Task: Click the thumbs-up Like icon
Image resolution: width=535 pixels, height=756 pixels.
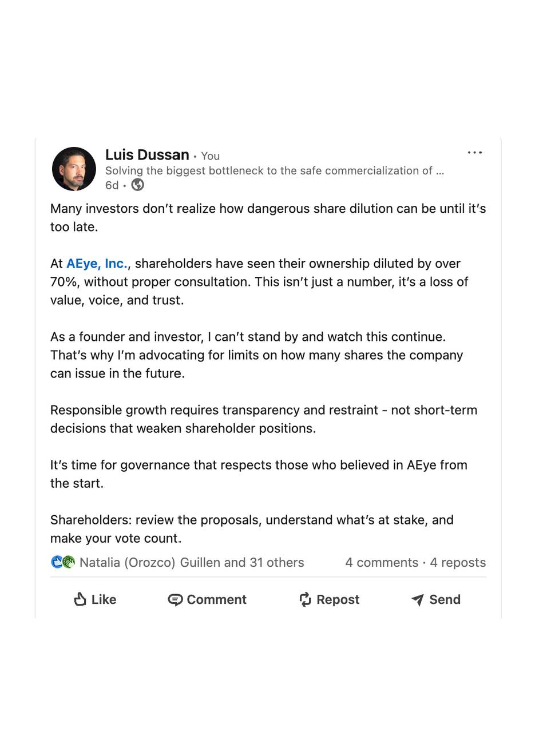Action: pos(80,599)
